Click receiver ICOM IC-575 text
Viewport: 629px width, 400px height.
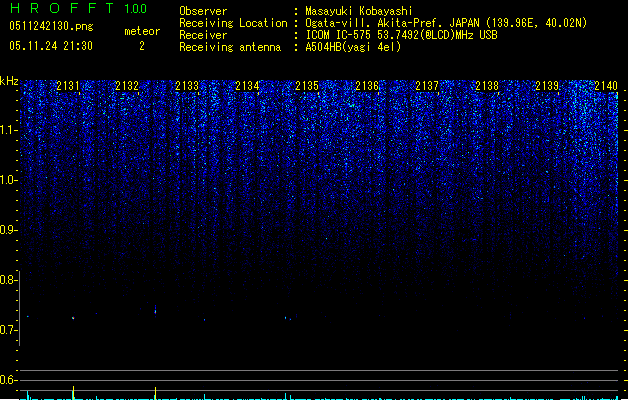(401, 35)
